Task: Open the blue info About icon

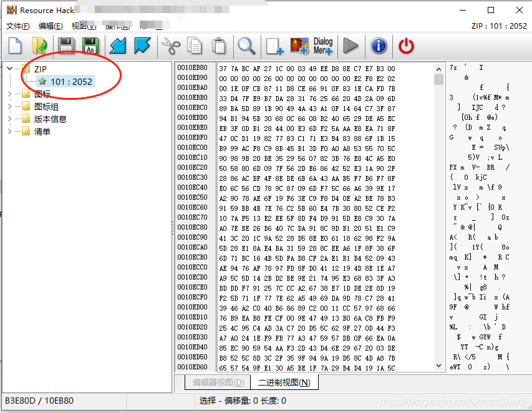Action: (379, 46)
